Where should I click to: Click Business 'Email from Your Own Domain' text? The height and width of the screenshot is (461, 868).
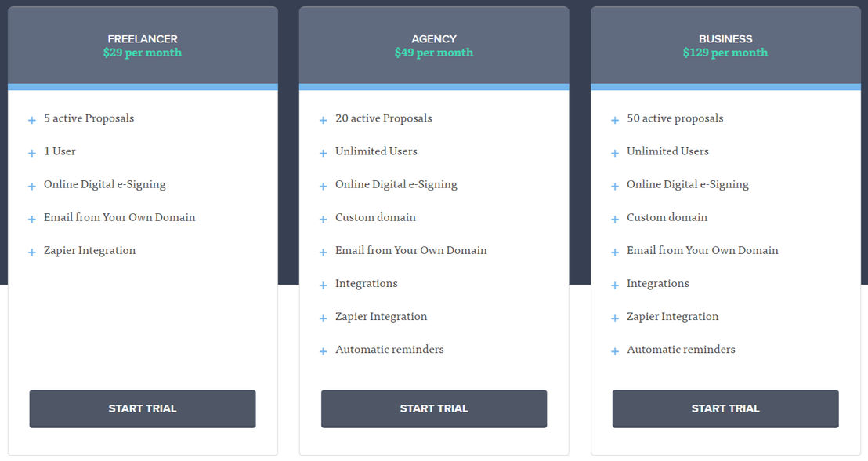pyautogui.click(x=703, y=250)
